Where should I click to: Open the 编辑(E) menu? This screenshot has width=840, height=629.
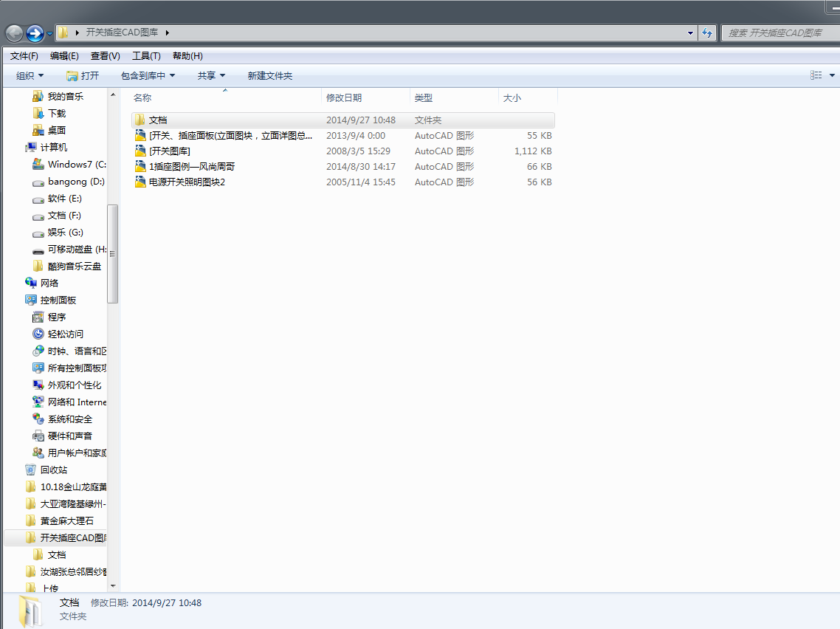(x=64, y=55)
